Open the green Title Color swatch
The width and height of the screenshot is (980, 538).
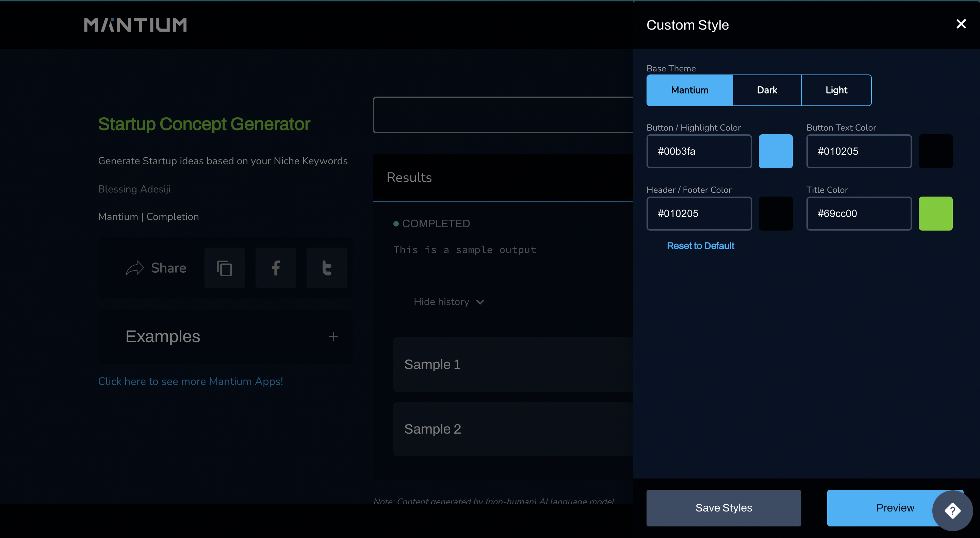935,214
